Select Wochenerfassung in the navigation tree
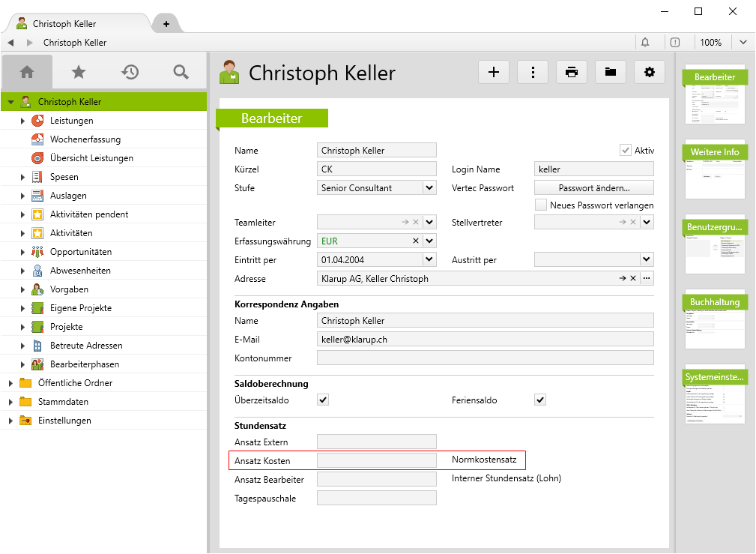Screen dimensions: 756x554 pyautogui.click(x=85, y=139)
